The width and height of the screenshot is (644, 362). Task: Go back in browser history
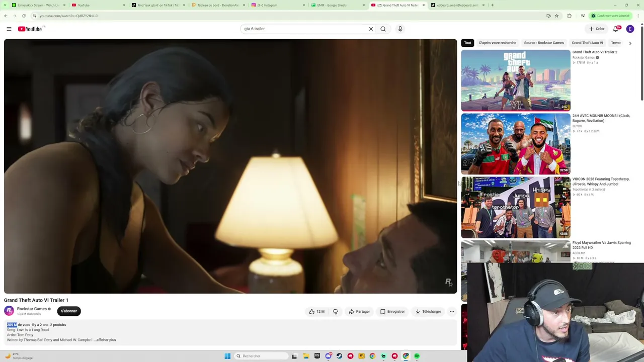pyautogui.click(x=6, y=16)
